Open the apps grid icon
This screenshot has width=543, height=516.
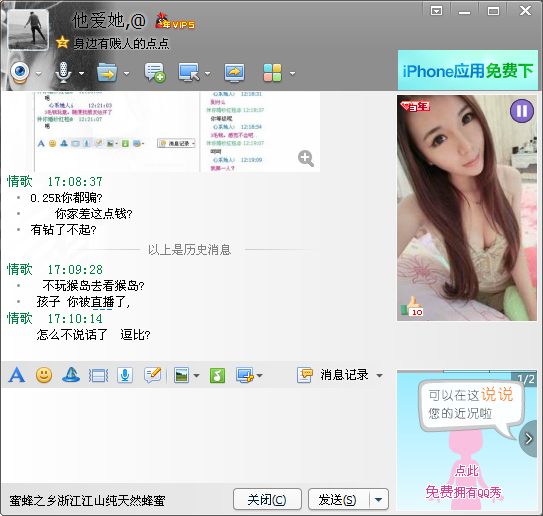(272, 73)
